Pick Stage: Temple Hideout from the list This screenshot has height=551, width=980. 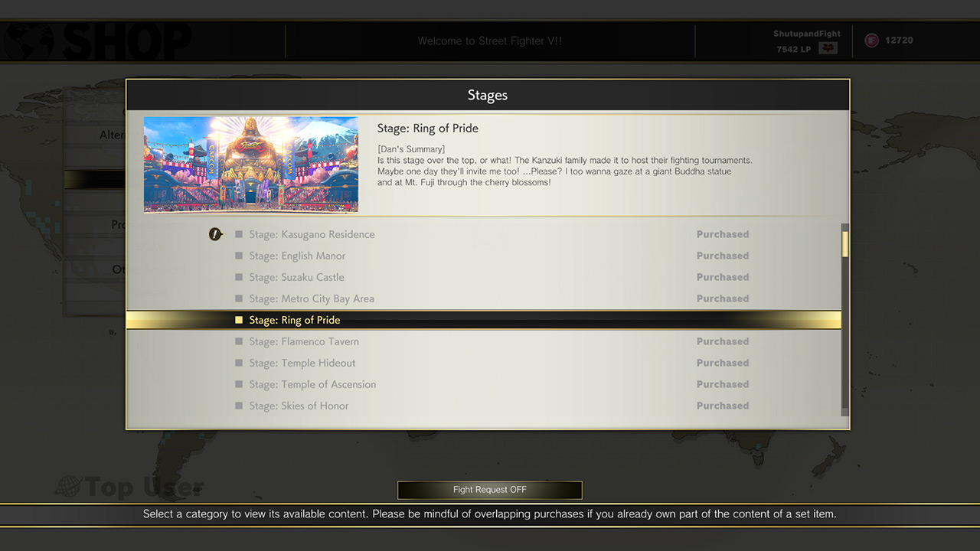point(302,363)
